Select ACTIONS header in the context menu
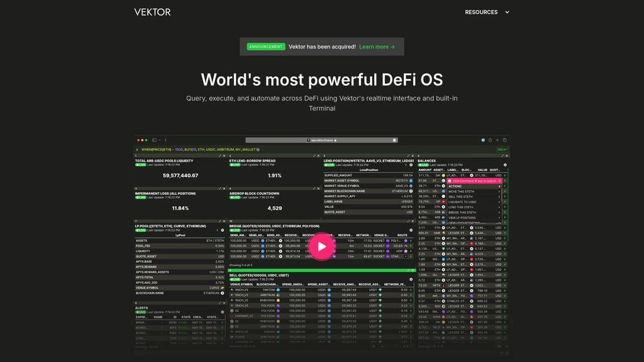The width and height of the screenshot is (644, 362). (474, 186)
